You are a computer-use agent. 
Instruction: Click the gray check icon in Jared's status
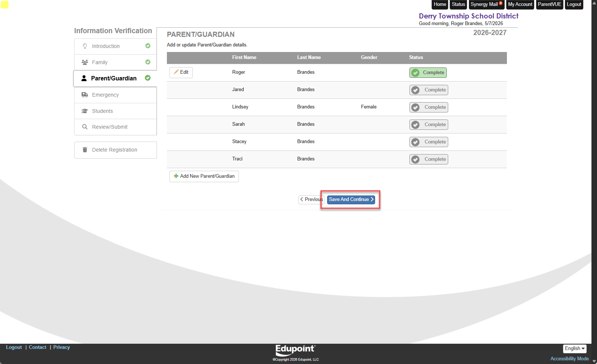click(x=416, y=90)
